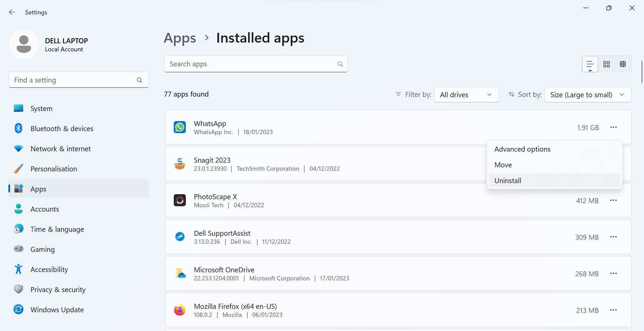
Task: Click the Gaming controller icon
Action: (x=18, y=249)
